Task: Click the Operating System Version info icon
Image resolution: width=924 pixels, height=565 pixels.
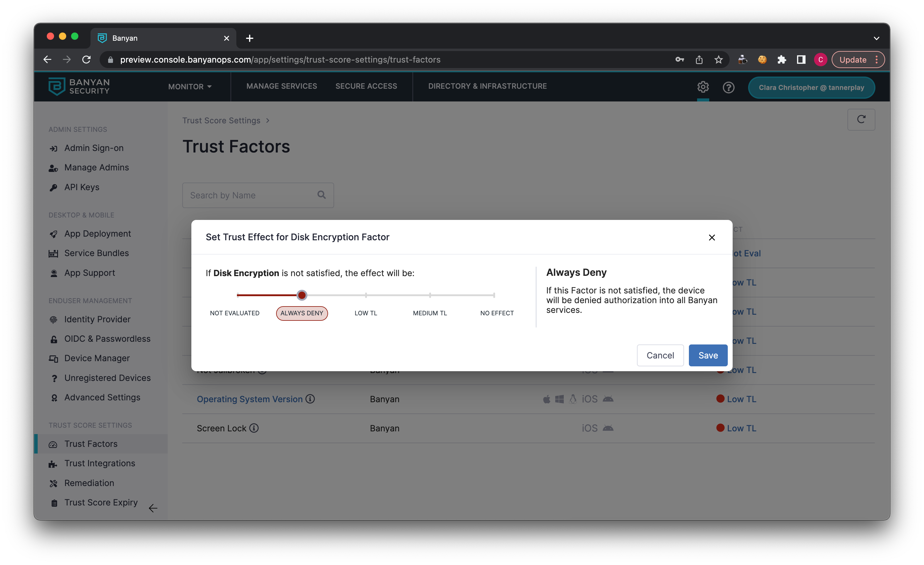Action: tap(310, 399)
